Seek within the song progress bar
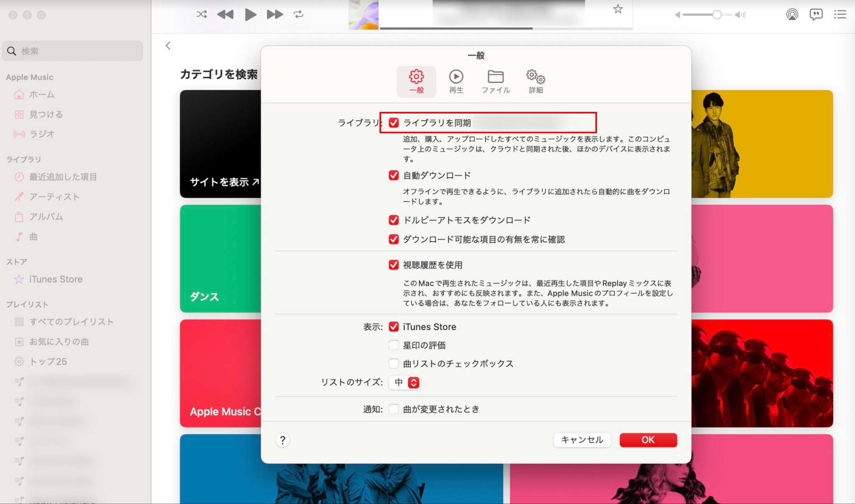 pyautogui.click(x=506, y=28)
